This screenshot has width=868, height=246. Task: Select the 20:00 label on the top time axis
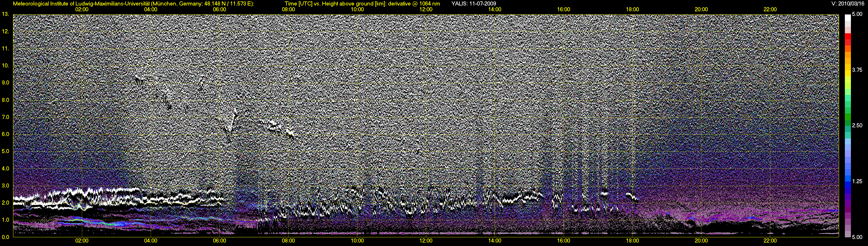click(x=701, y=10)
